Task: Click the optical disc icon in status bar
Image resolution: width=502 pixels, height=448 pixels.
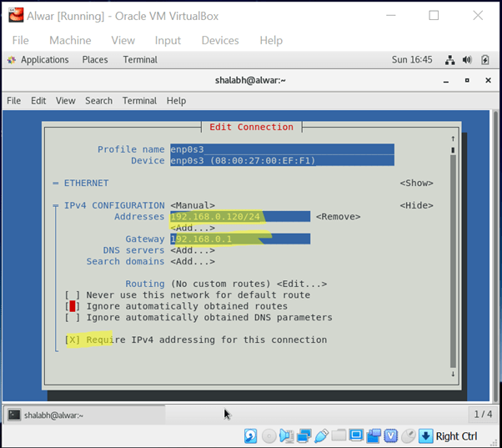Action: click(269, 436)
